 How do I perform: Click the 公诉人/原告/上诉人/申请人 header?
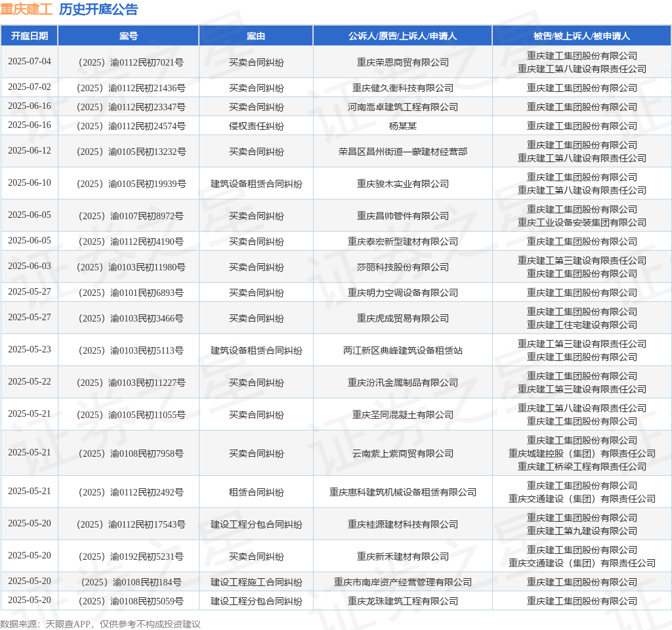(x=402, y=36)
